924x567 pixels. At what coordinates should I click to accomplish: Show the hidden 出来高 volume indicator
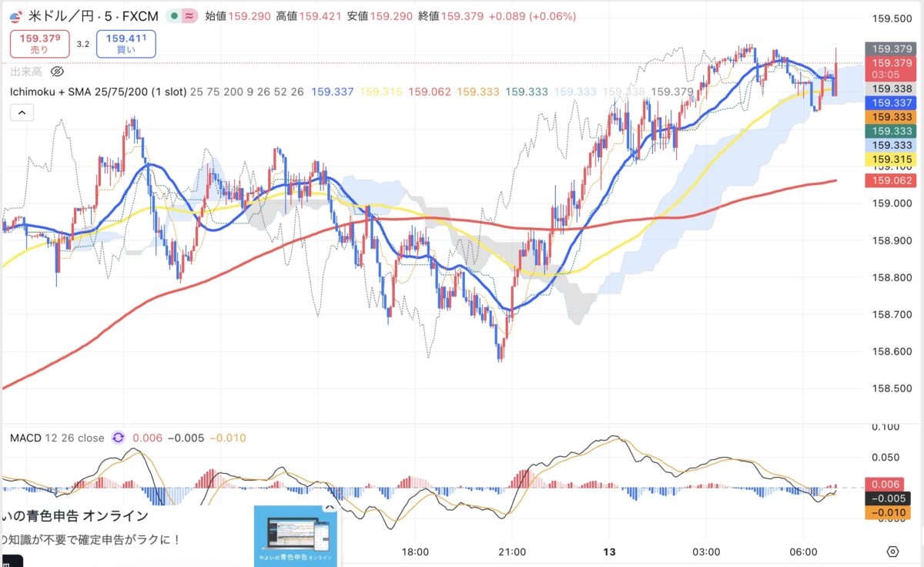57,72
